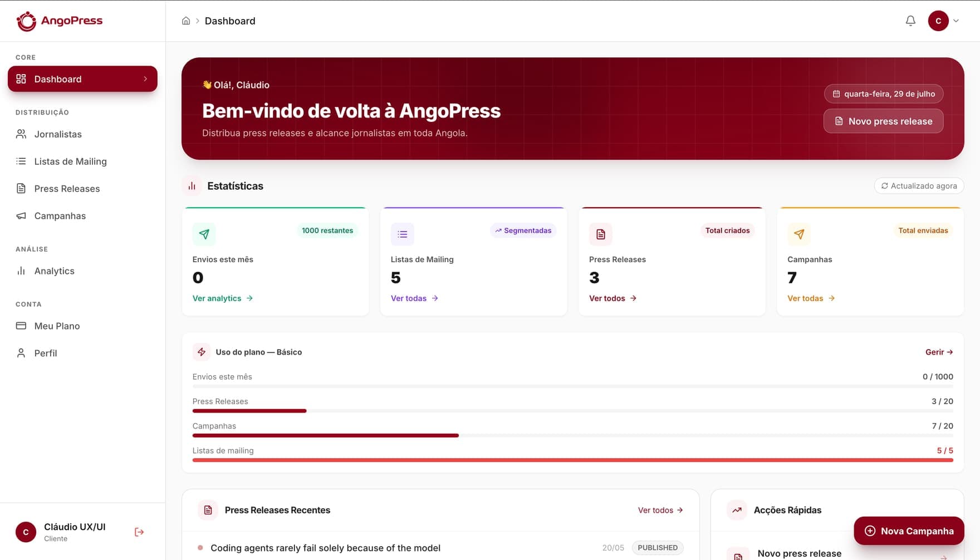Click the trending icon beside Acções Rápidas
This screenshot has width=980, height=560.
tap(737, 510)
